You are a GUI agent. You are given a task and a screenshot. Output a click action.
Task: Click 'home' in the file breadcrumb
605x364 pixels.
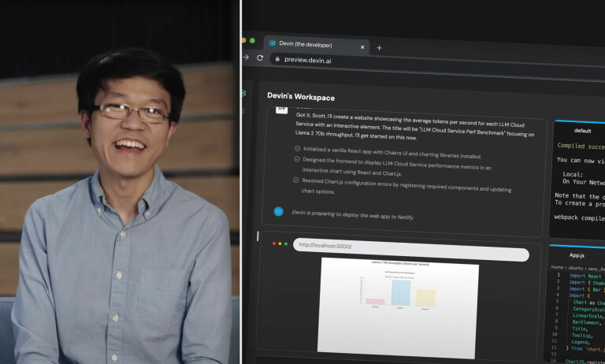pos(557,267)
